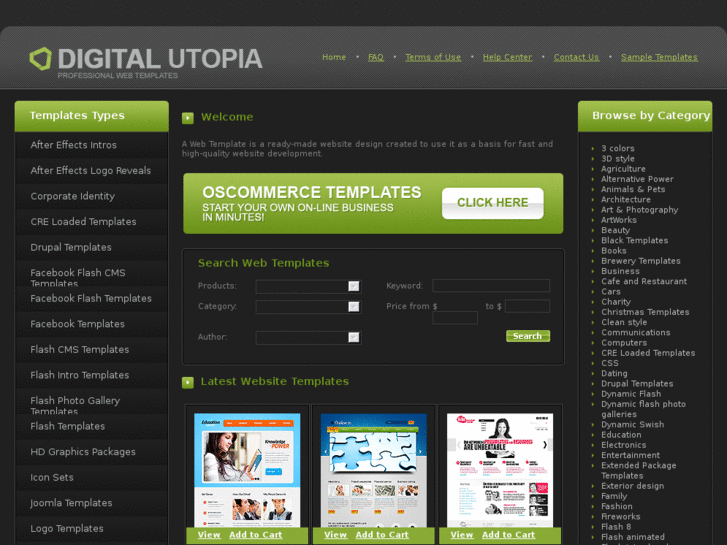Click View under the puzzle template

coord(336,535)
